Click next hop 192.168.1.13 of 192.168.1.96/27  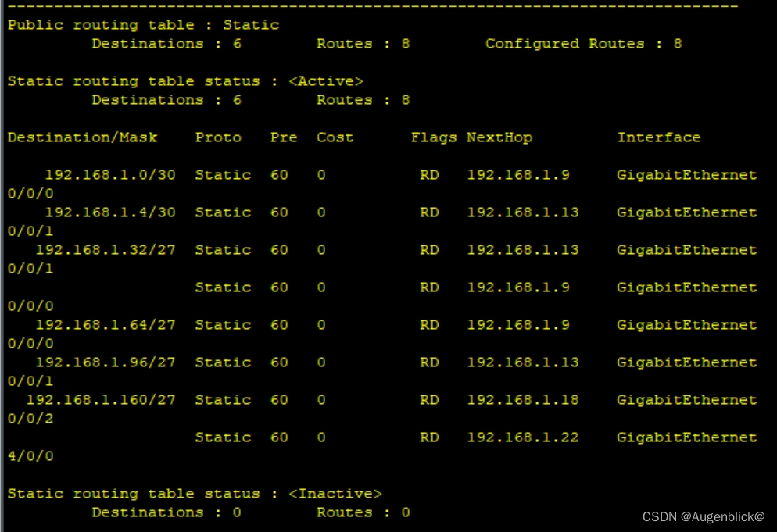[x=523, y=362]
